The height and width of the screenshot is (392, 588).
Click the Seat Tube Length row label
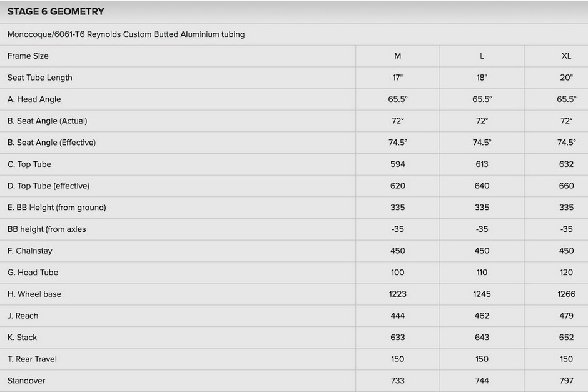(40, 78)
